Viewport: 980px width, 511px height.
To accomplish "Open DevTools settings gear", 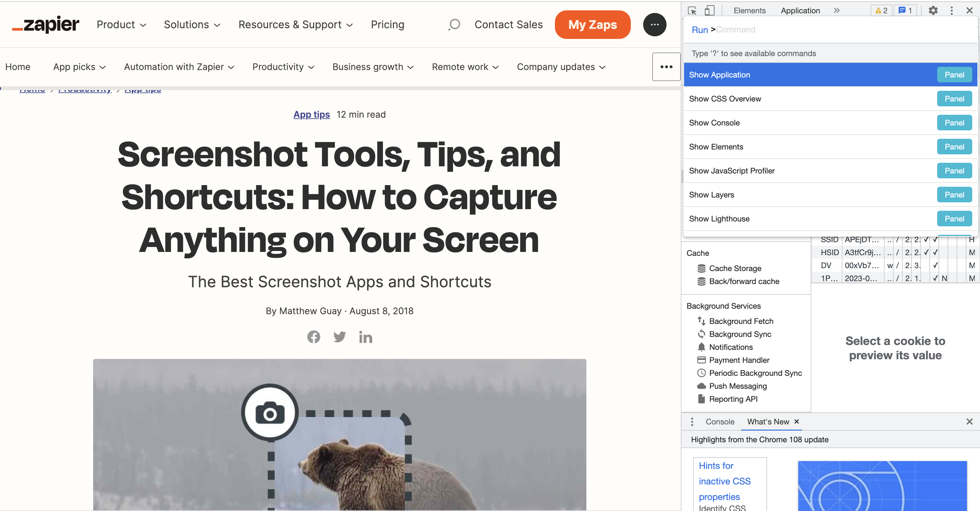I will tap(933, 11).
